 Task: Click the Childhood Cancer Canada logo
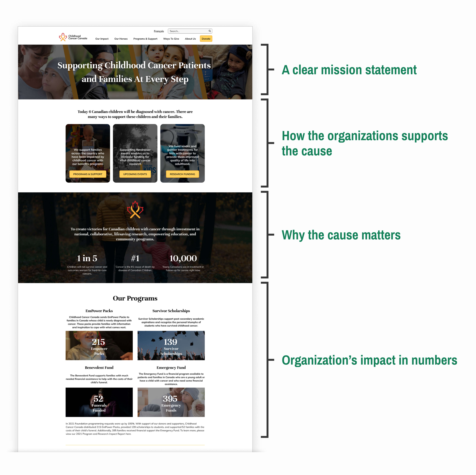tap(73, 37)
